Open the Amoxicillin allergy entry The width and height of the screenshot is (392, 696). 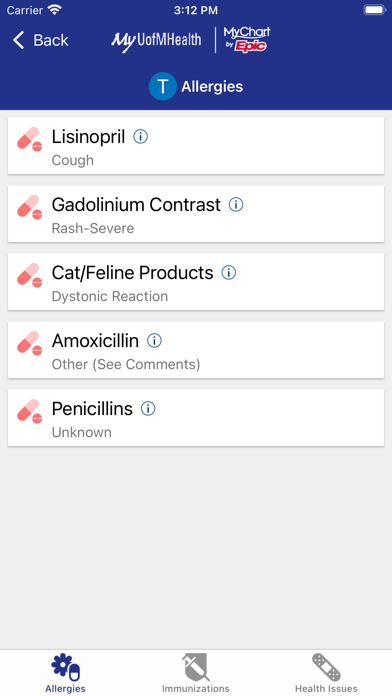[x=196, y=350]
